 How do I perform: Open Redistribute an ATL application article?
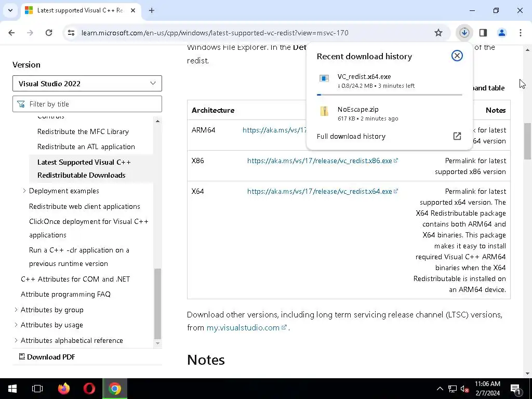tap(86, 147)
